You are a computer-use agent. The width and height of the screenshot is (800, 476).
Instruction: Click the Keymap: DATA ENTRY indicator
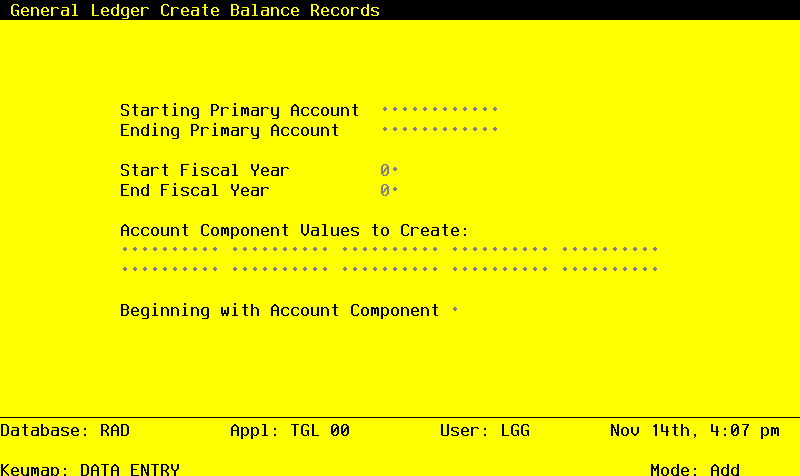click(90, 469)
